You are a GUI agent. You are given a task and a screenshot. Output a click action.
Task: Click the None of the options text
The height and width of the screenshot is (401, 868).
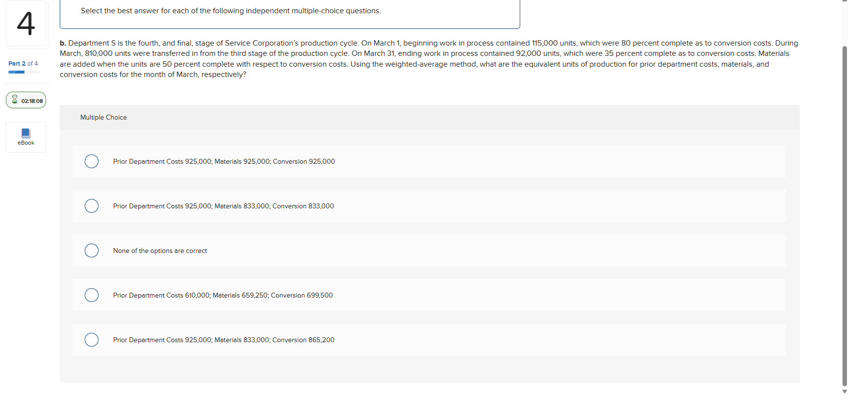[x=160, y=251]
